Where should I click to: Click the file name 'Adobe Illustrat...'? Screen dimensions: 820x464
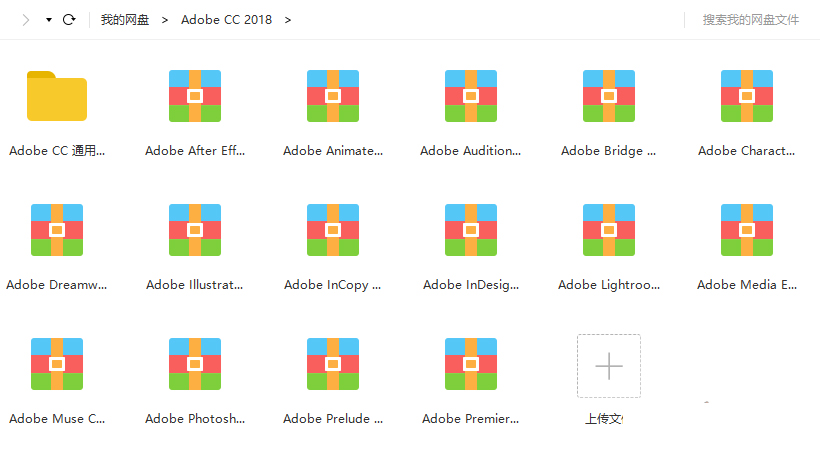(x=195, y=285)
